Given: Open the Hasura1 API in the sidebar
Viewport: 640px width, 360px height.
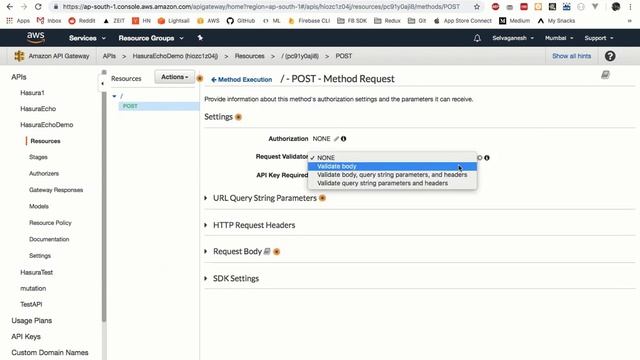Looking at the screenshot, I should [x=32, y=93].
